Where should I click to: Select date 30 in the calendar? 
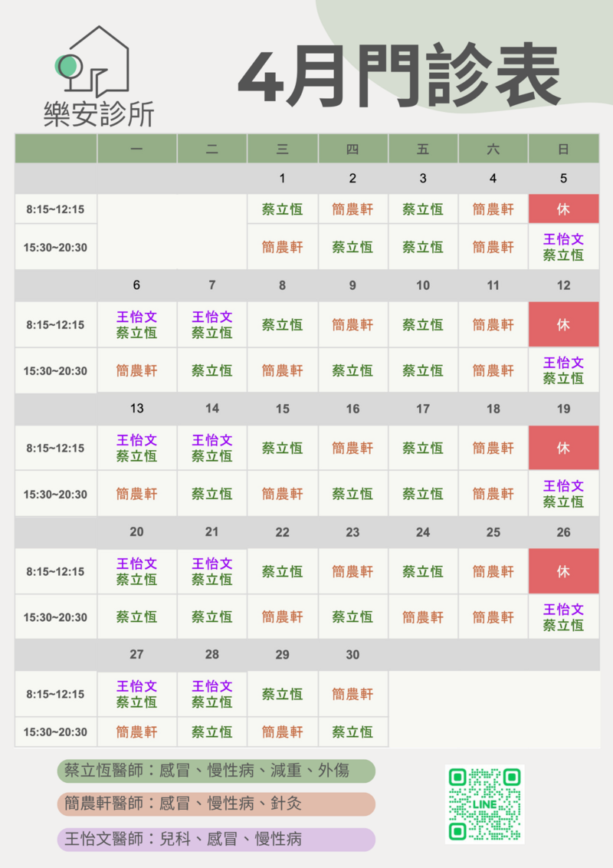[x=352, y=655]
